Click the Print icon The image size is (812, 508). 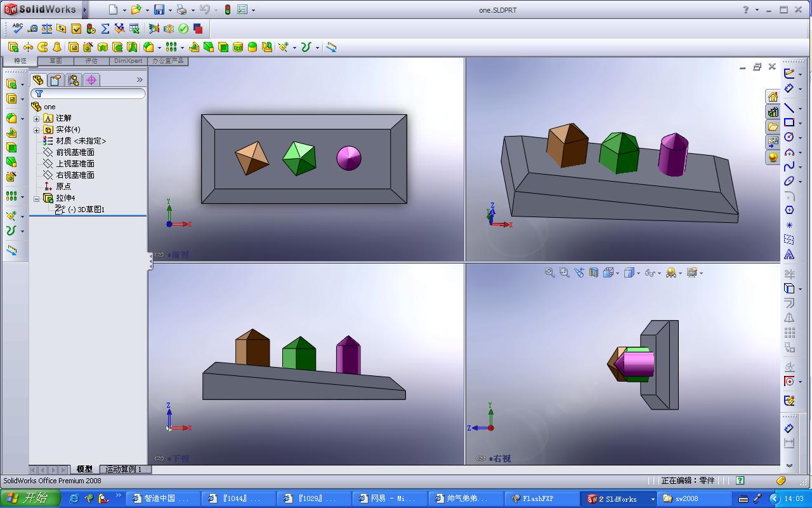(x=181, y=10)
